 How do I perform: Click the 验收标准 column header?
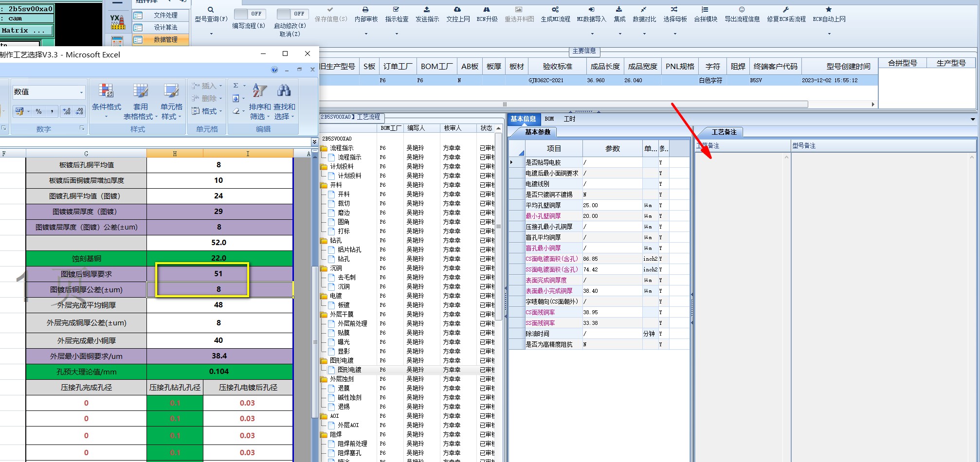pos(557,66)
